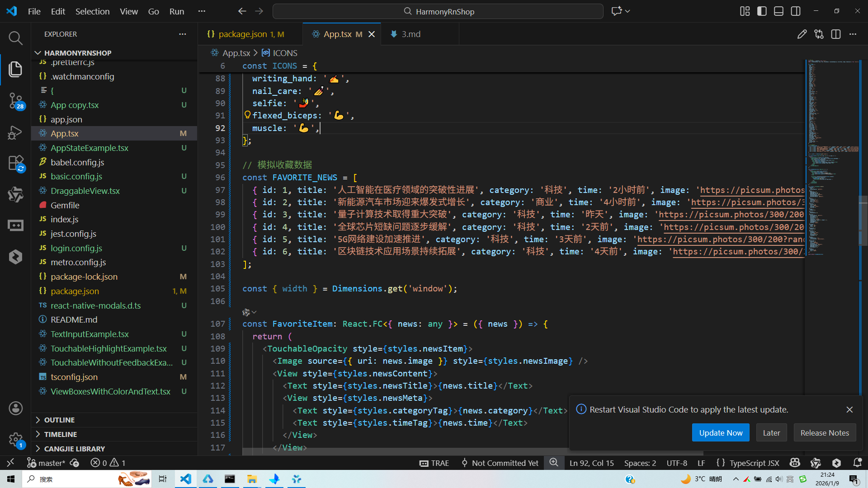Click the errors and warnings status indicator
This screenshot has width=868, height=488.
point(108,463)
